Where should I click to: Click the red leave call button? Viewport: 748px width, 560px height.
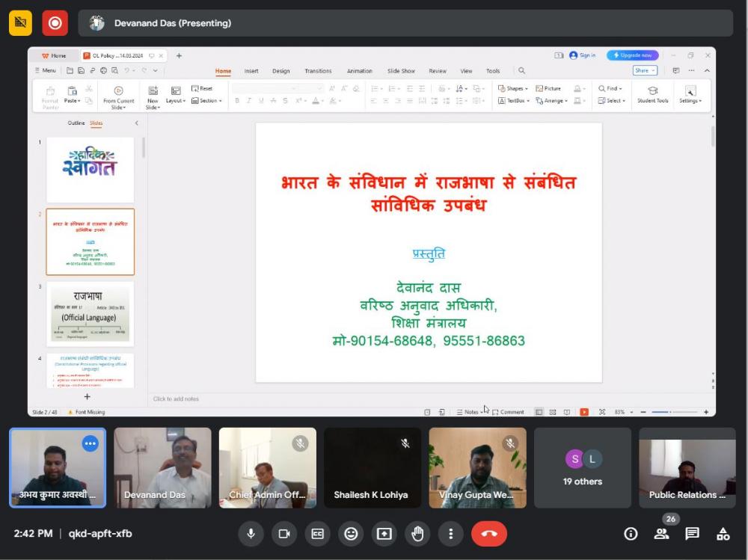pyautogui.click(x=488, y=534)
